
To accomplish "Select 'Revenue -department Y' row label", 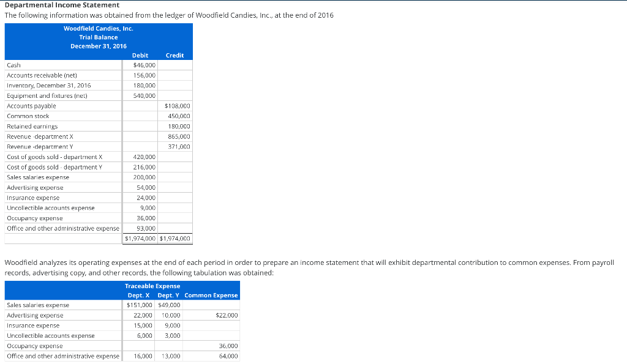I will pyautogui.click(x=40, y=147).
